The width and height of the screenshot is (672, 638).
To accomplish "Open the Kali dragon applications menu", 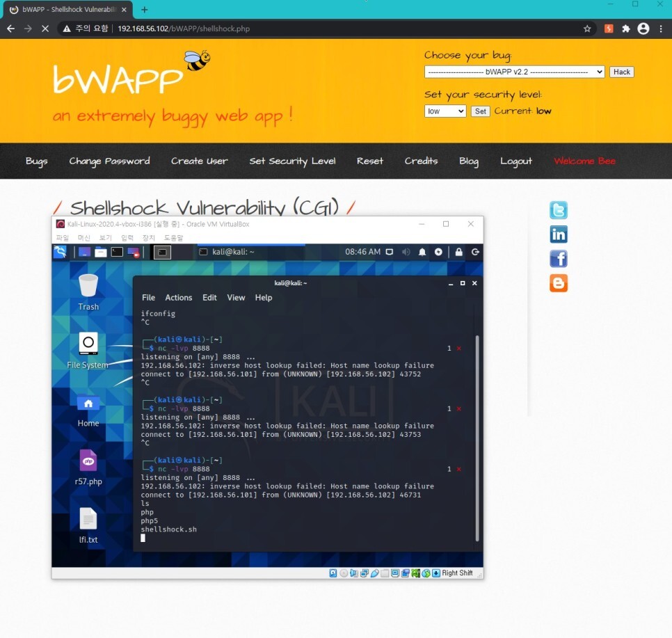I will point(60,252).
